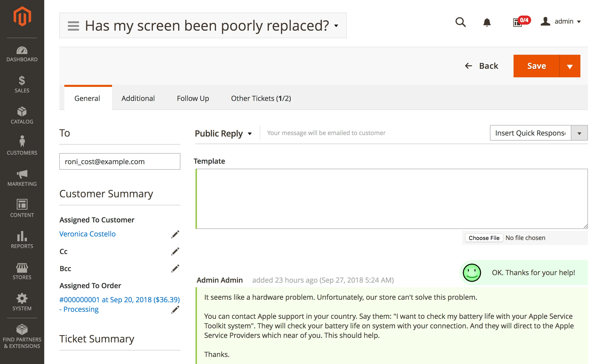Open the Reports sidebar section
The width and height of the screenshot is (603, 364).
coord(22,240)
